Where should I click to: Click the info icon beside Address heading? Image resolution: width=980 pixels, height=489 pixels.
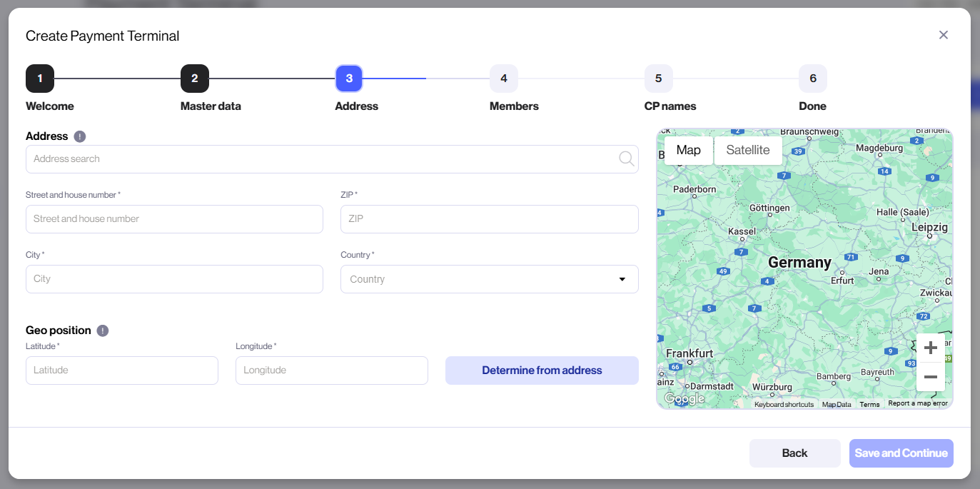(x=79, y=136)
